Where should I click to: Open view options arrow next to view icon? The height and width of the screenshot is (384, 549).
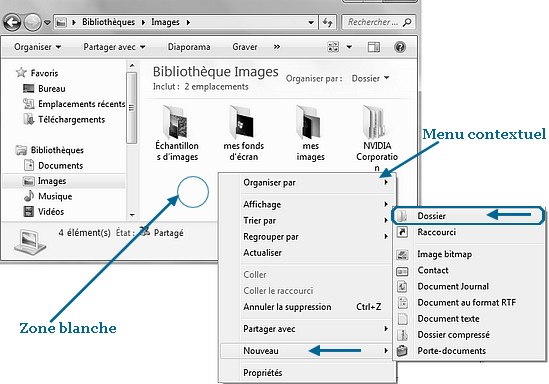349,47
